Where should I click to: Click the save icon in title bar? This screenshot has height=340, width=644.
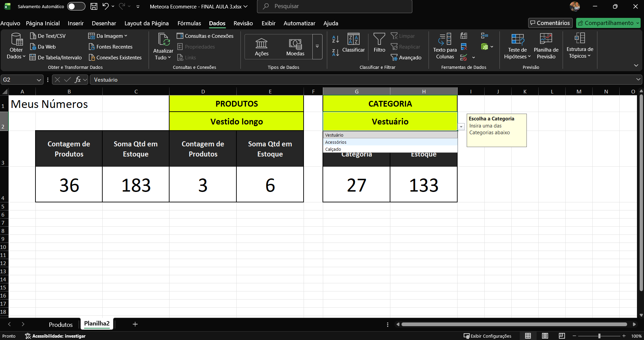(94, 6)
